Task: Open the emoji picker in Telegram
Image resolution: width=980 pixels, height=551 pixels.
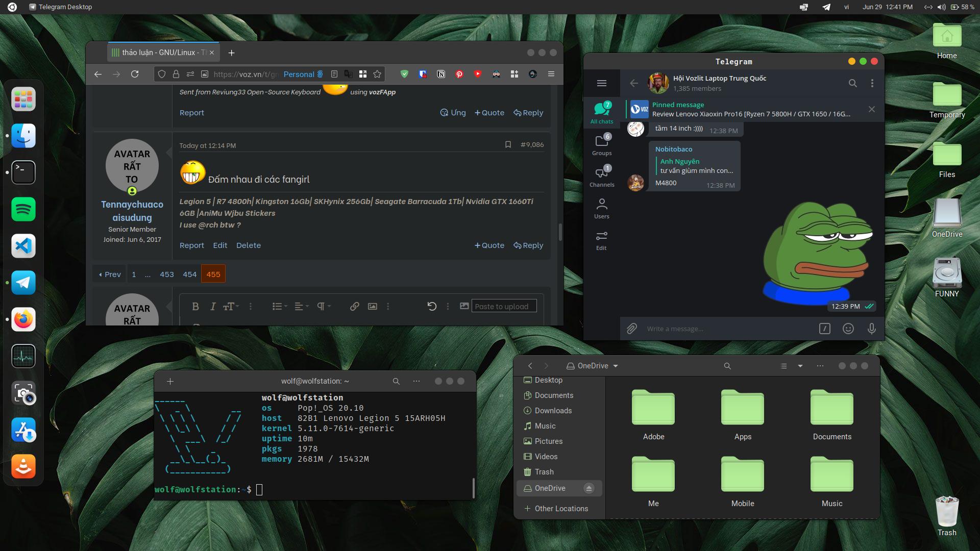Action: (x=848, y=329)
